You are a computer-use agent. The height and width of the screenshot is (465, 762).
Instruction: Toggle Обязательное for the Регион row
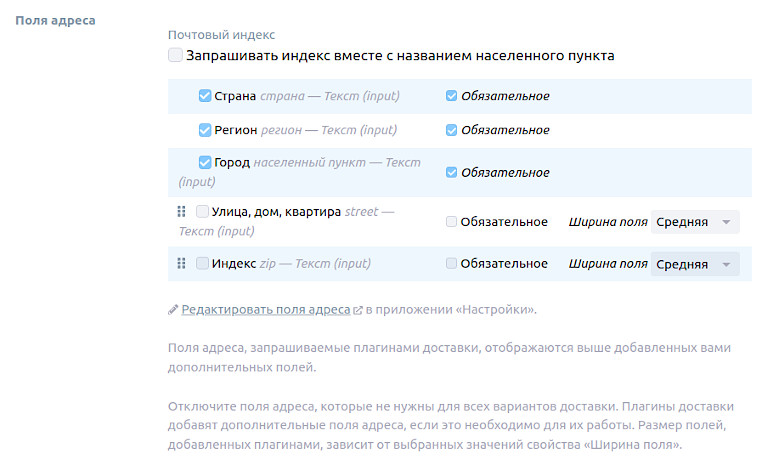click(452, 130)
